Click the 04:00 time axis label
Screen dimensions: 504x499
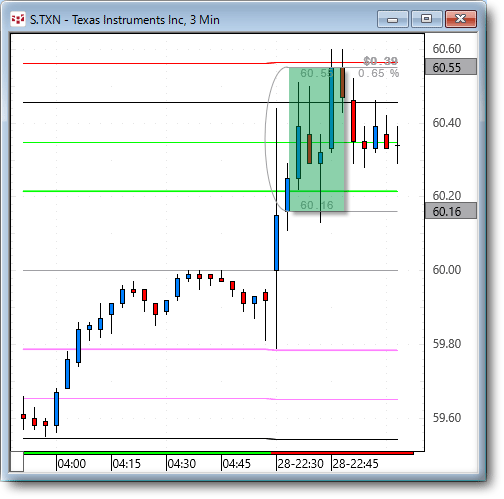pyautogui.click(x=72, y=464)
